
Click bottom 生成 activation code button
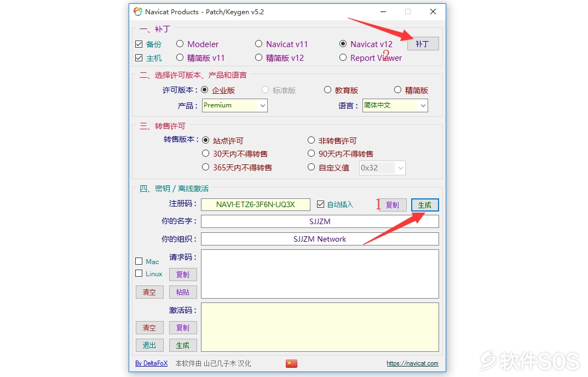point(183,345)
